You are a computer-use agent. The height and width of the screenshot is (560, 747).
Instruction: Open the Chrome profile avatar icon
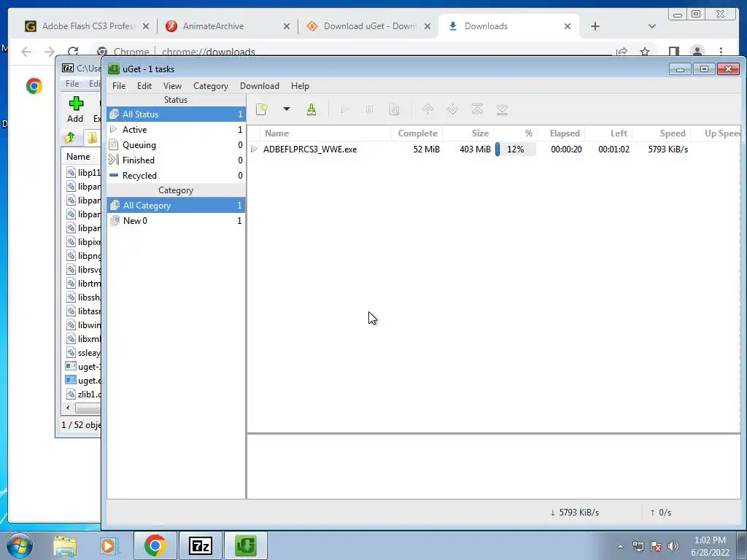click(697, 52)
